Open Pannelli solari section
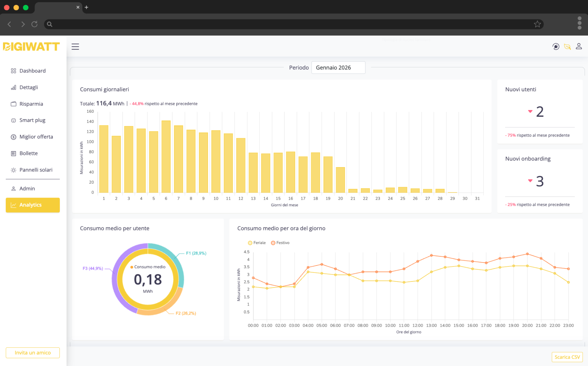 pos(36,170)
